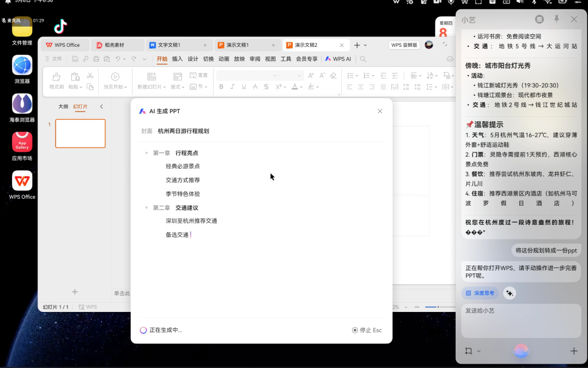The image size is (588, 368).
Task: Switch to 大纲 outline tab
Action: tap(63, 107)
